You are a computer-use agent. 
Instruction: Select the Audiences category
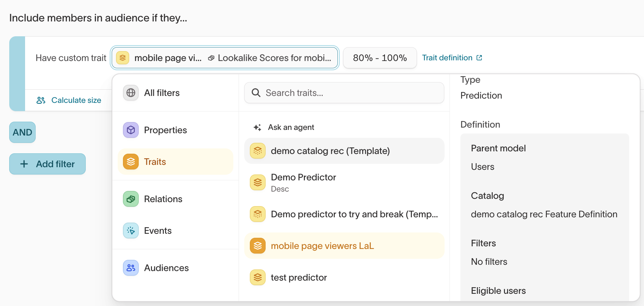coord(175,268)
